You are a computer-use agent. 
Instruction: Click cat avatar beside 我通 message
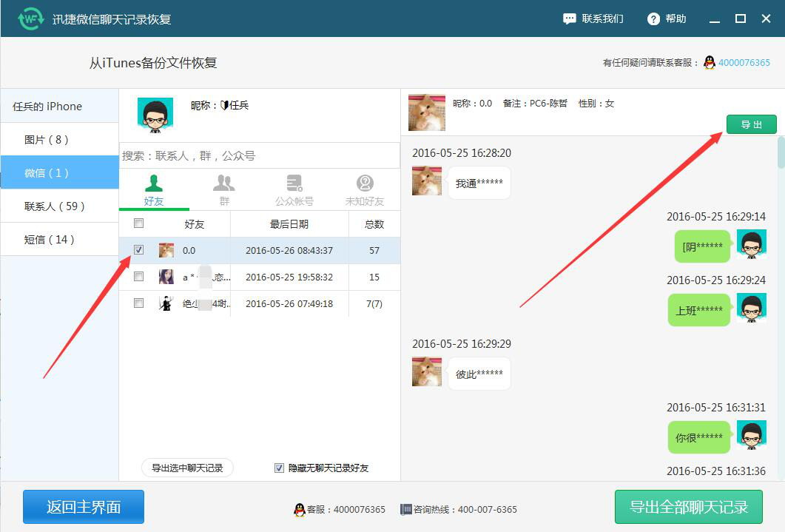point(427,181)
